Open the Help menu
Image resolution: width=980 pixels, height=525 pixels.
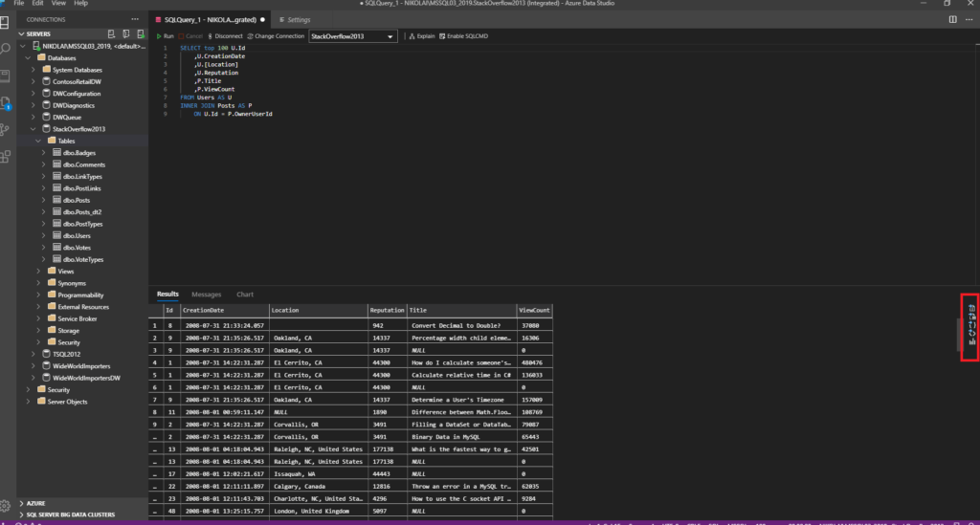[x=80, y=3]
